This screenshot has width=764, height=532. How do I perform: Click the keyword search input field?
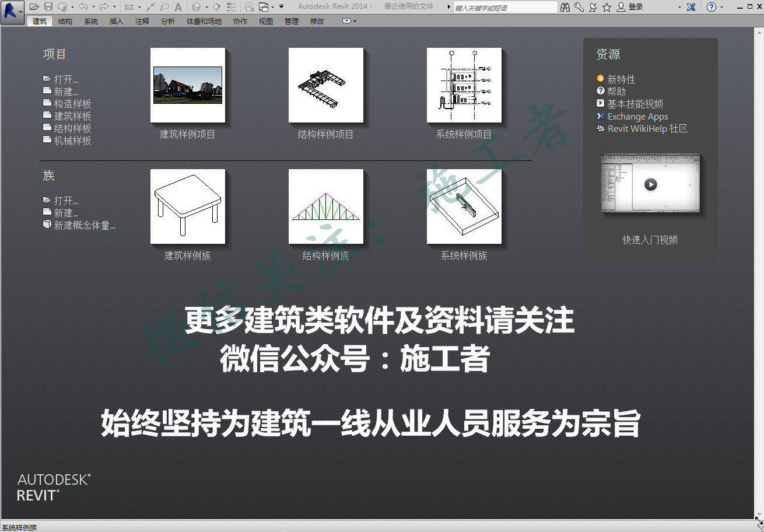click(x=505, y=8)
